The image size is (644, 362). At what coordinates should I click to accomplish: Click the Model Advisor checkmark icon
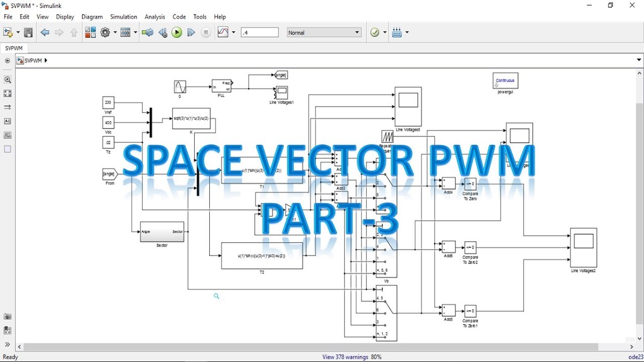click(x=375, y=33)
